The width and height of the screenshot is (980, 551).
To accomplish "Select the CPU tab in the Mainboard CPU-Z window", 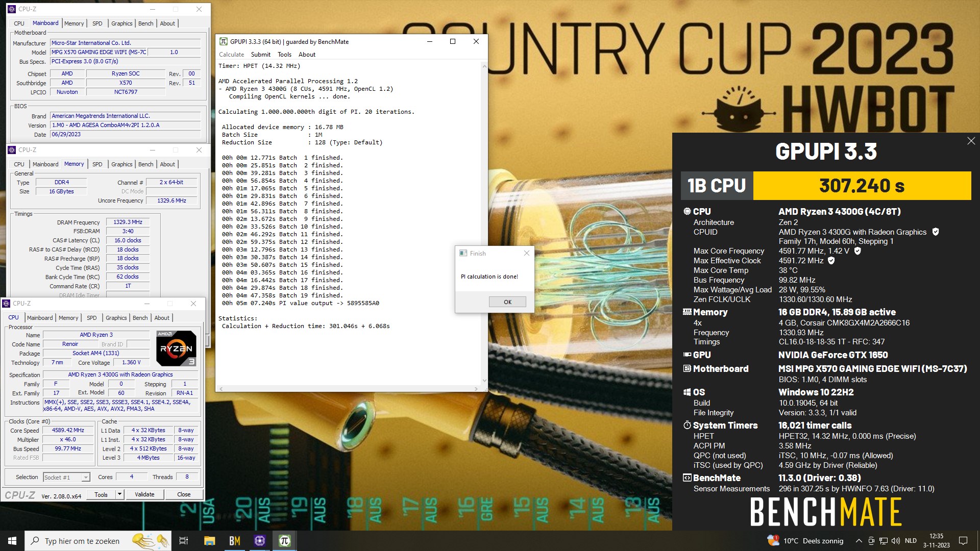I will tap(19, 23).
